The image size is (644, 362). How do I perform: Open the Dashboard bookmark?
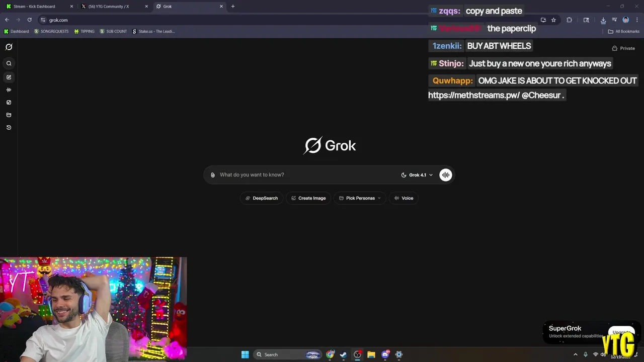pos(17,31)
